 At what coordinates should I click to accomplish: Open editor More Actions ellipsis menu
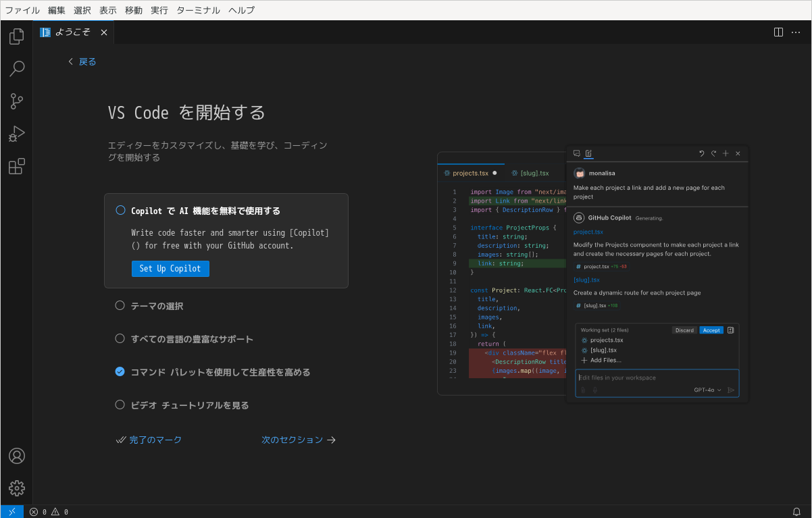[x=797, y=32]
